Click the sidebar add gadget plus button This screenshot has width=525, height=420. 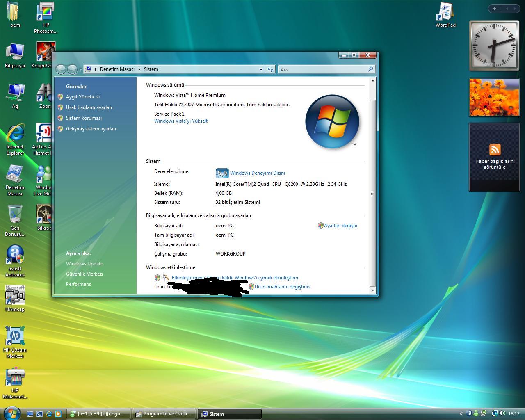(x=494, y=9)
